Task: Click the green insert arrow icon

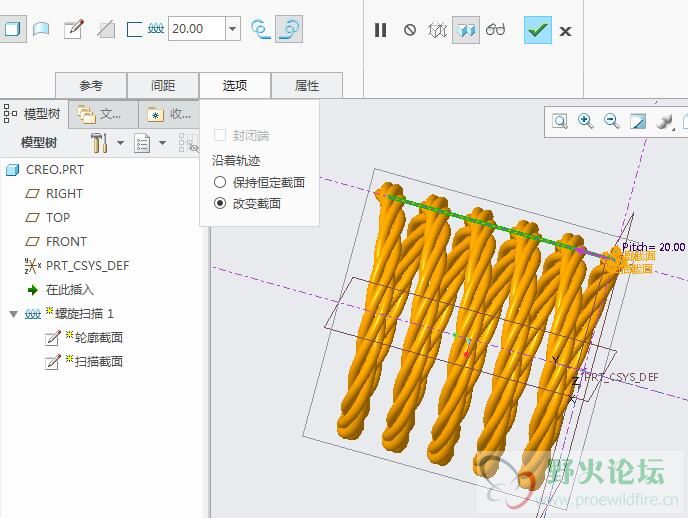Action: coord(33,290)
